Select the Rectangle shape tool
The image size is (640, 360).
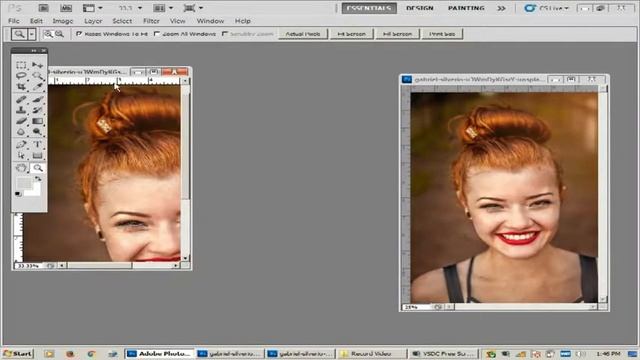point(38,155)
